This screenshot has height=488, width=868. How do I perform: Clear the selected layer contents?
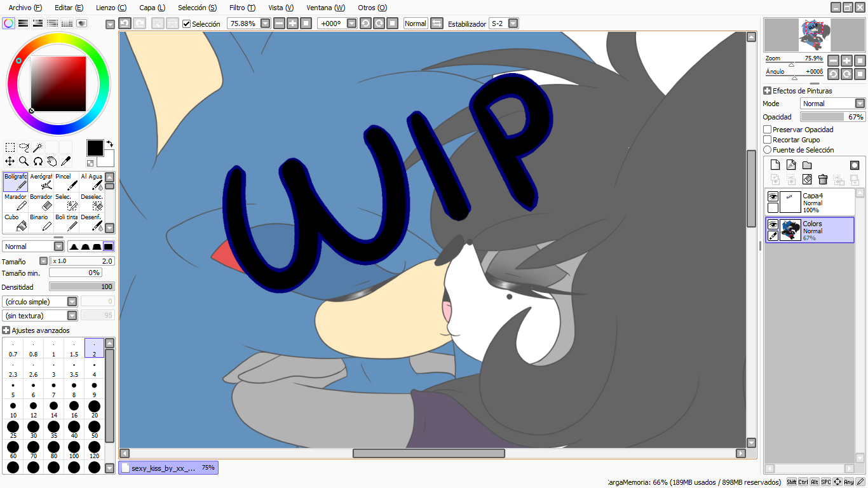pos(807,180)
